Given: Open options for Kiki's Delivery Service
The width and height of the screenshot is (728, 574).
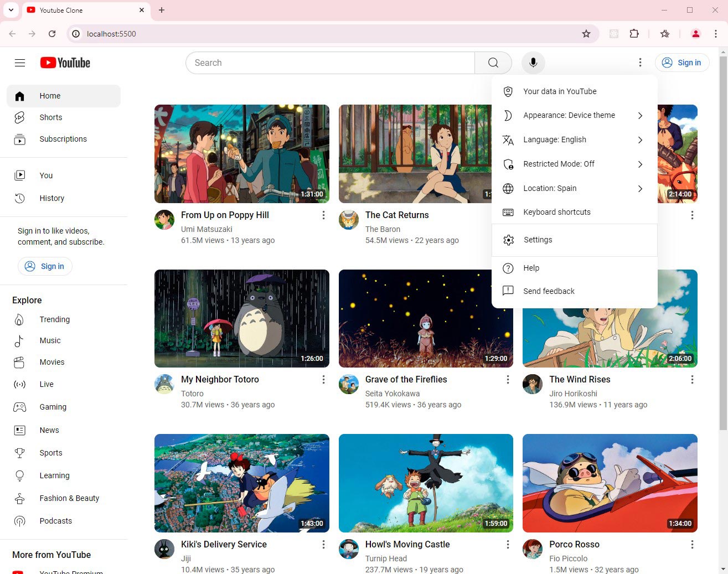Looking at the screenshot, I should point(323,545).
